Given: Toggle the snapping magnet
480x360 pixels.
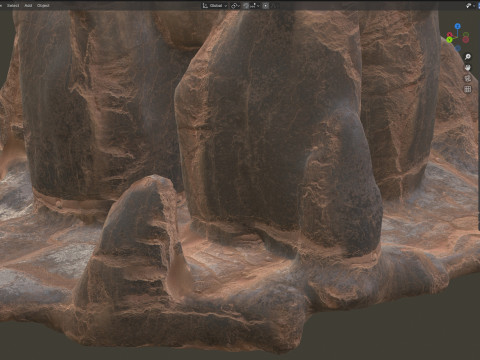Looking at the screenshot, I should [x=246, y=6].
